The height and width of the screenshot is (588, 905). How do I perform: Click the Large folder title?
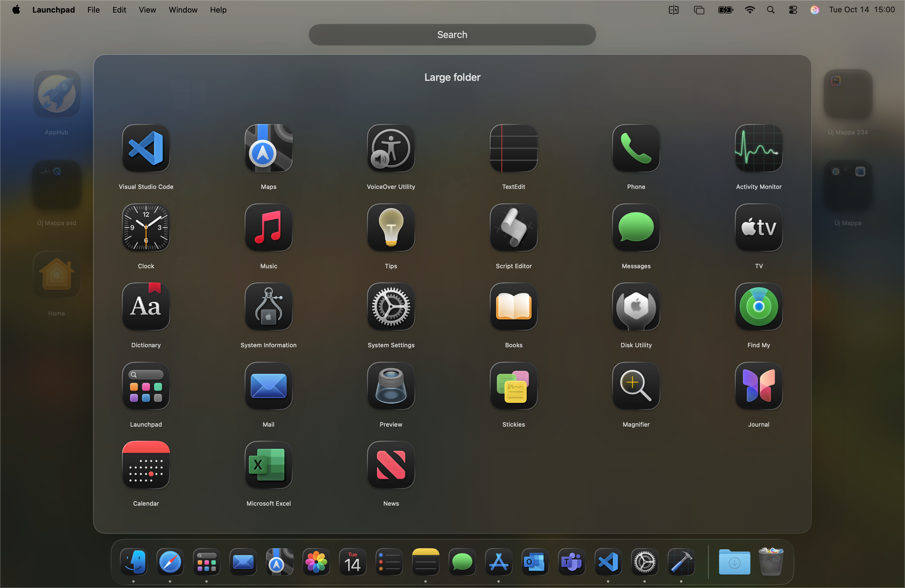point(452,77)
